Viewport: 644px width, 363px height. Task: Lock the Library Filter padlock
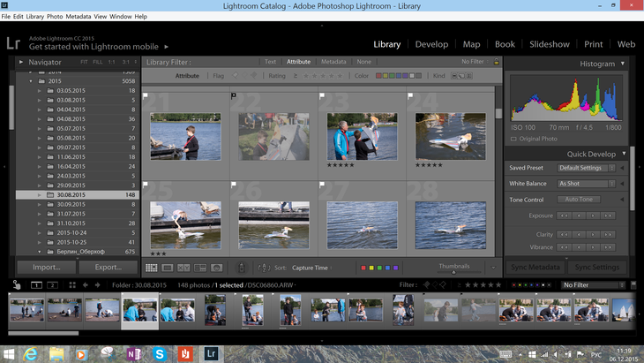[x=496, y=62]
